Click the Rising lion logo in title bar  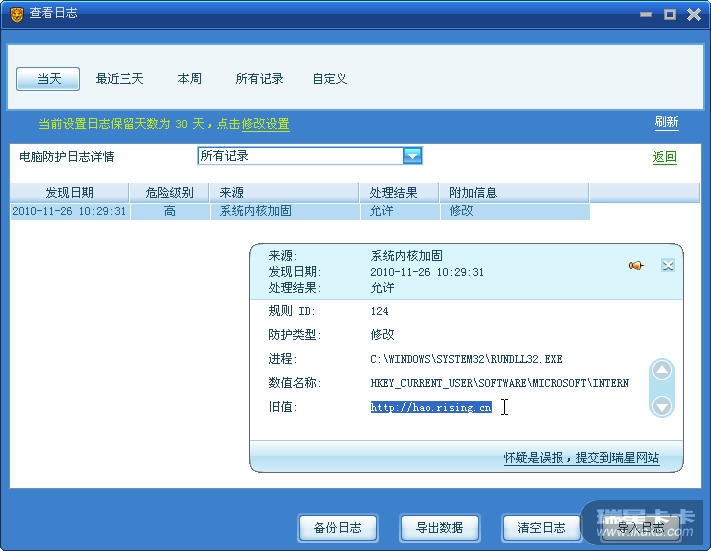tap(16, 15)
